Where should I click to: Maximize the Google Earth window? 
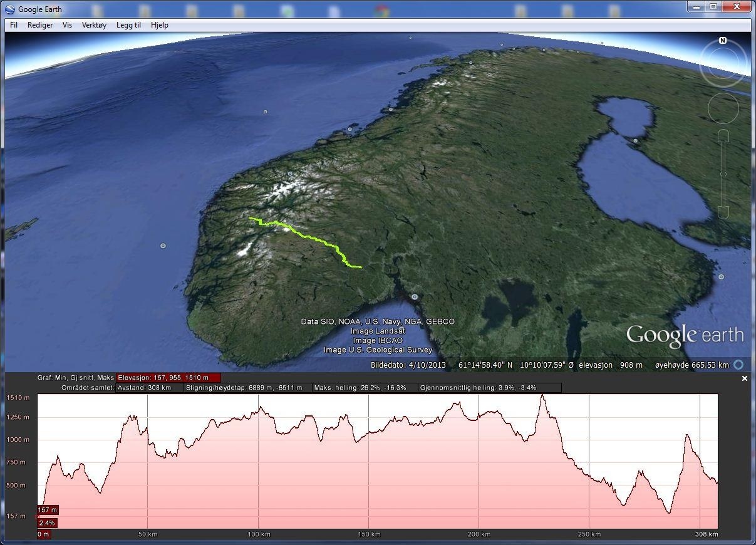713,6
